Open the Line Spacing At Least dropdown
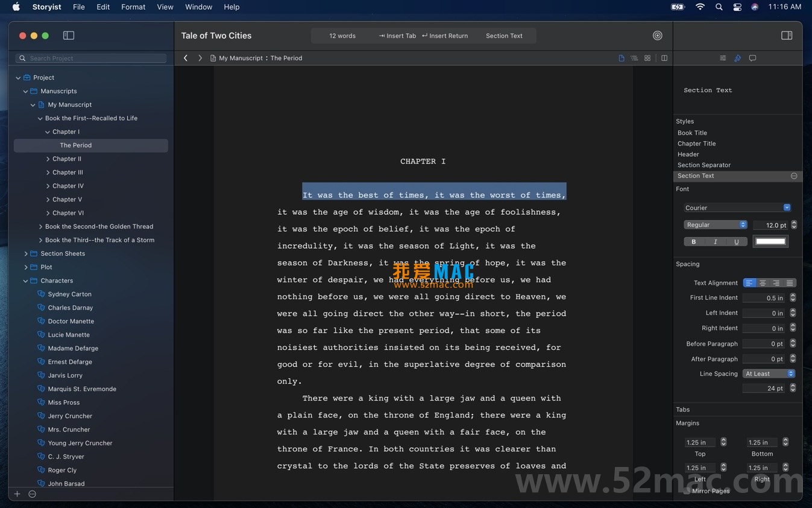Viewport: 812px width, 508px height. pyautogui.click(x=769, y=374)
